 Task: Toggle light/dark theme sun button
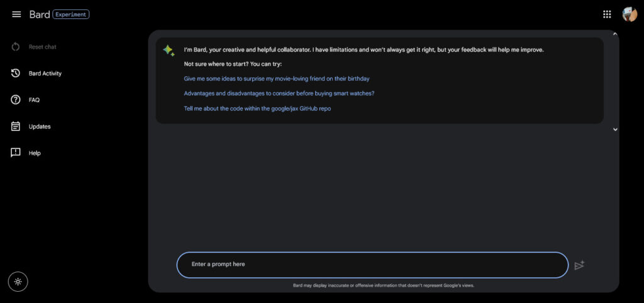[x=18, y=282]
